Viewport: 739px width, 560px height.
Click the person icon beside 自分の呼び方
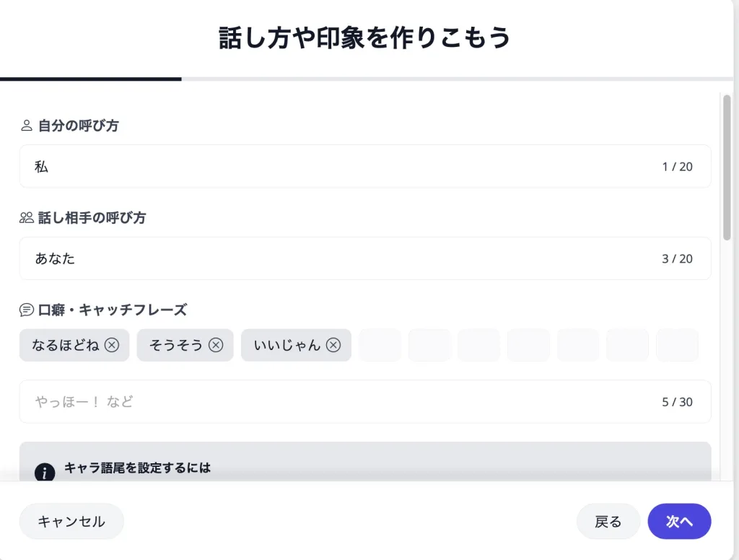(27, 126)
